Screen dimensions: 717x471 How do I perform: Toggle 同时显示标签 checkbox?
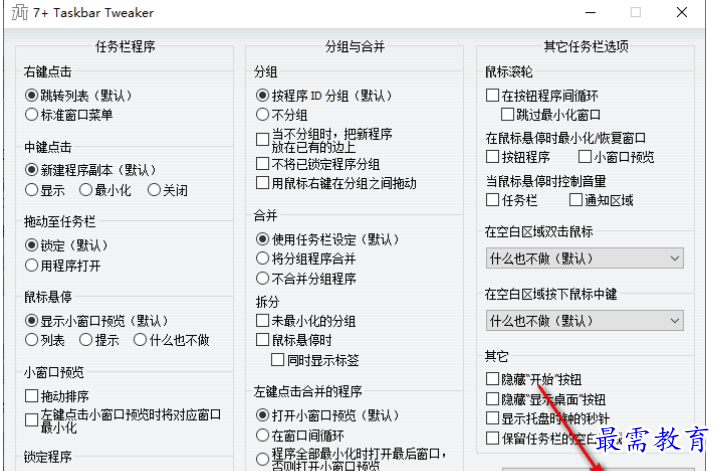[278, 359]
